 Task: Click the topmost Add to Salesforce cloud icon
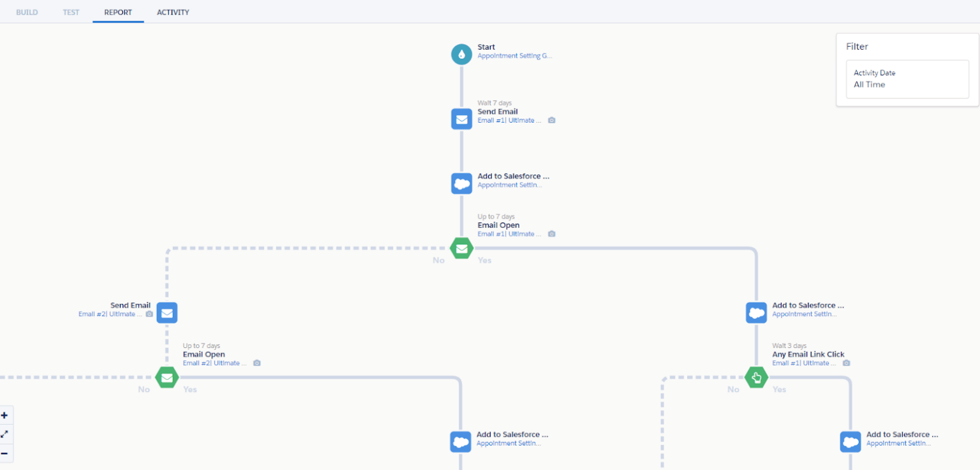461,183
